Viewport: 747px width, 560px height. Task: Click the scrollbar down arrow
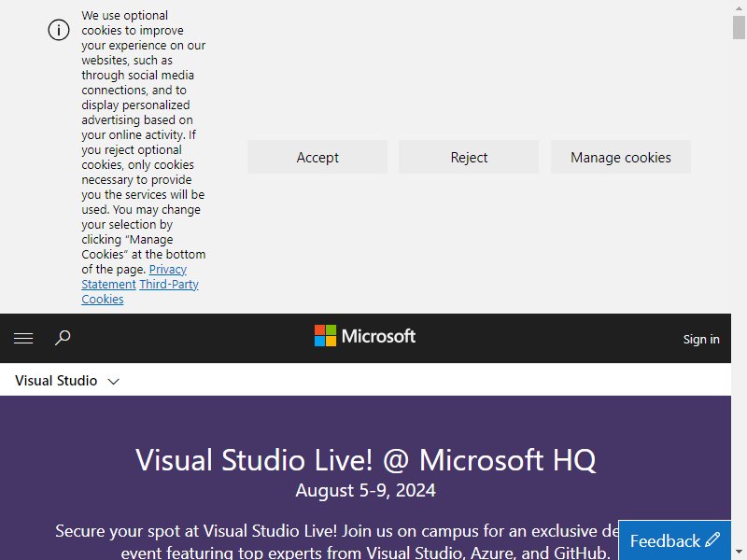coord(739,553)
